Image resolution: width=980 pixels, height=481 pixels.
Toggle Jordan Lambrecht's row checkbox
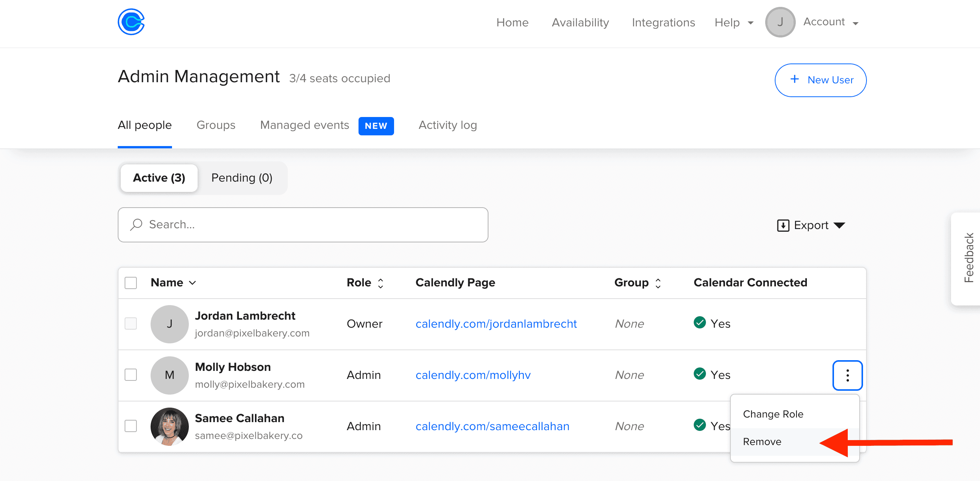coord(131,323)
